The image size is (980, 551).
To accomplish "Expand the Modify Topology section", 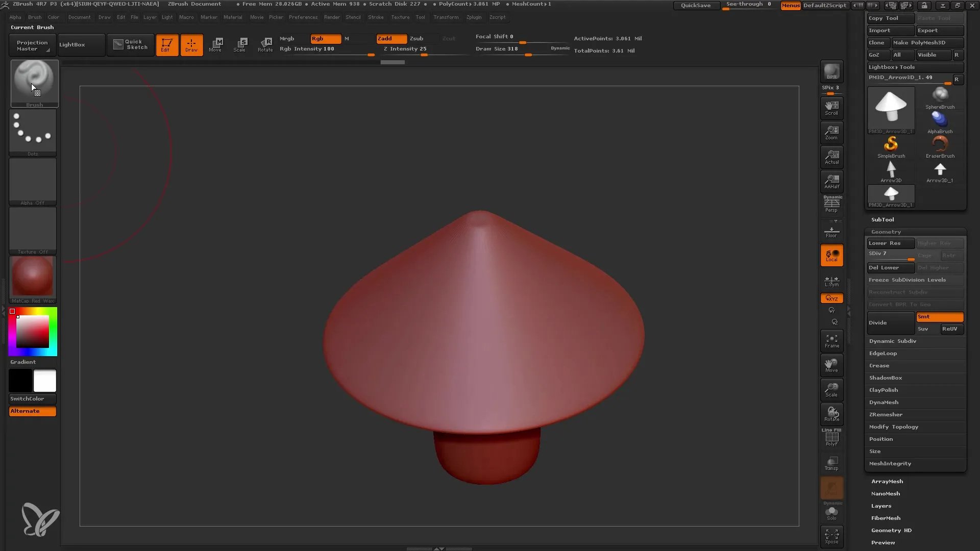I will (893, 427).
